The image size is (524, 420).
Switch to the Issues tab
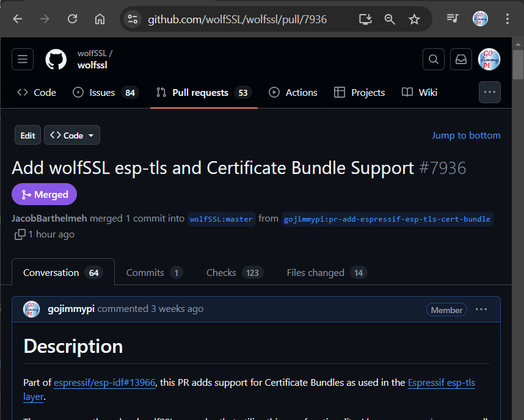(x=105, y=93)
